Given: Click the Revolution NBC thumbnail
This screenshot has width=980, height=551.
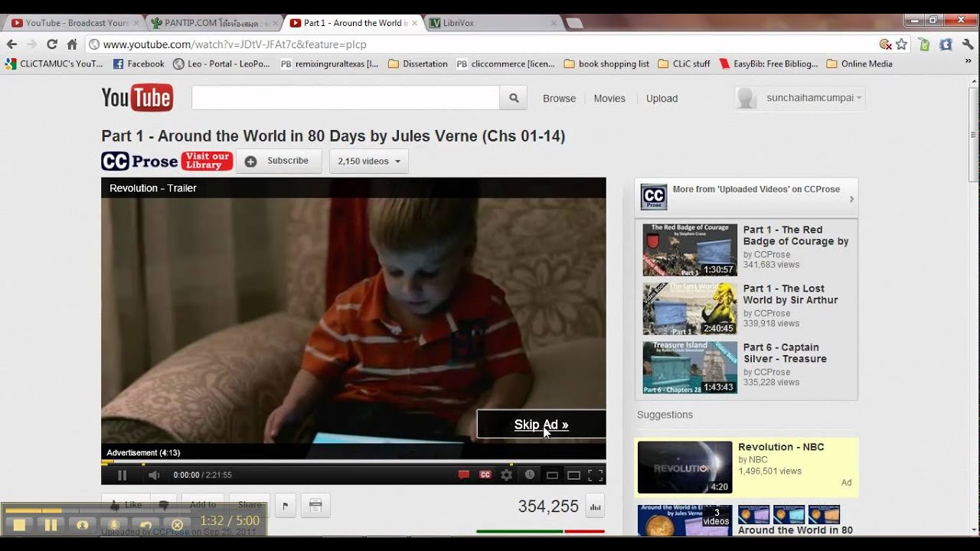Looking at the screenshot, I should pos(684,468).
